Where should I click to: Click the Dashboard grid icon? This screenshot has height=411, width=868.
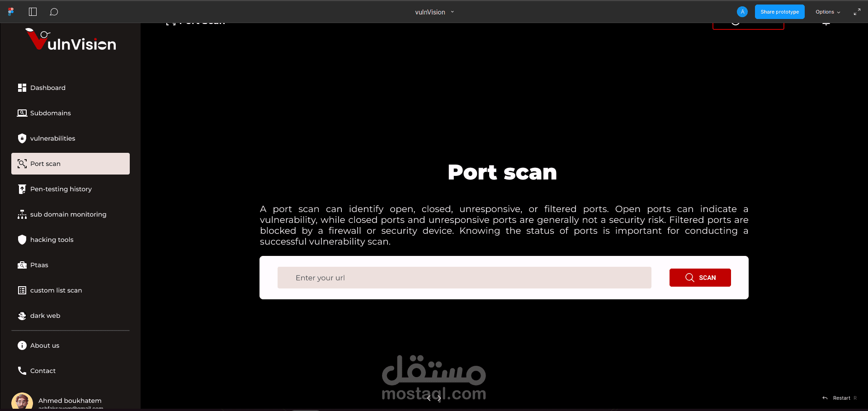[x=22, y=88]
